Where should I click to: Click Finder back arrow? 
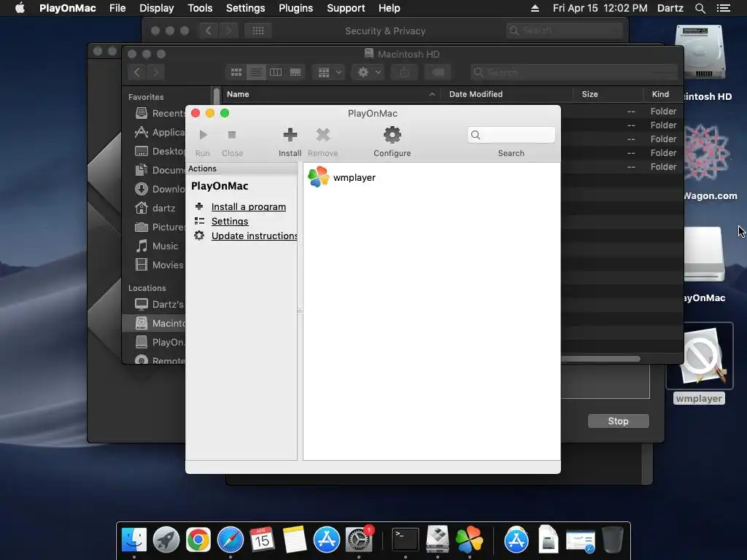point(137,72)
